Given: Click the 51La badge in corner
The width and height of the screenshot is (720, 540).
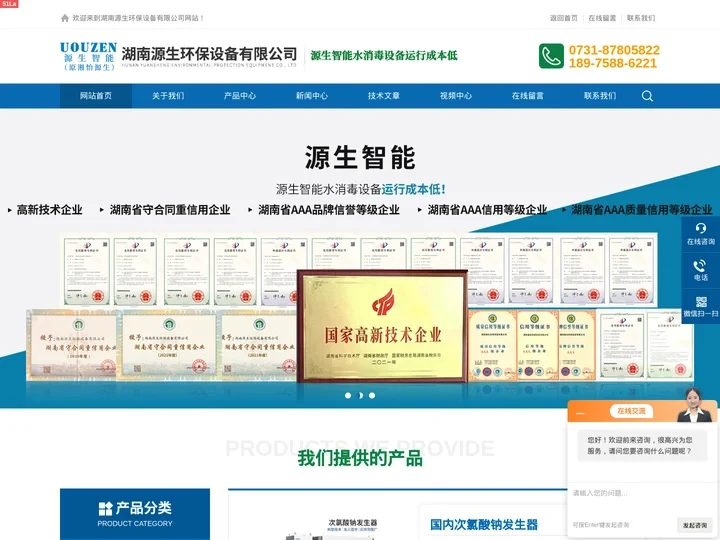Looking at the screenshot, I should pyautogui.click(x=9, y=4).
